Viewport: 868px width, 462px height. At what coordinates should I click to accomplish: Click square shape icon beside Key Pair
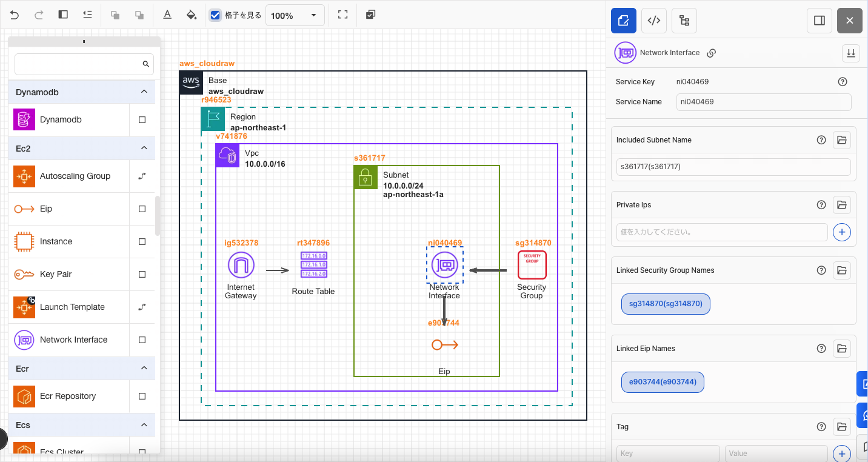point(142,275)
